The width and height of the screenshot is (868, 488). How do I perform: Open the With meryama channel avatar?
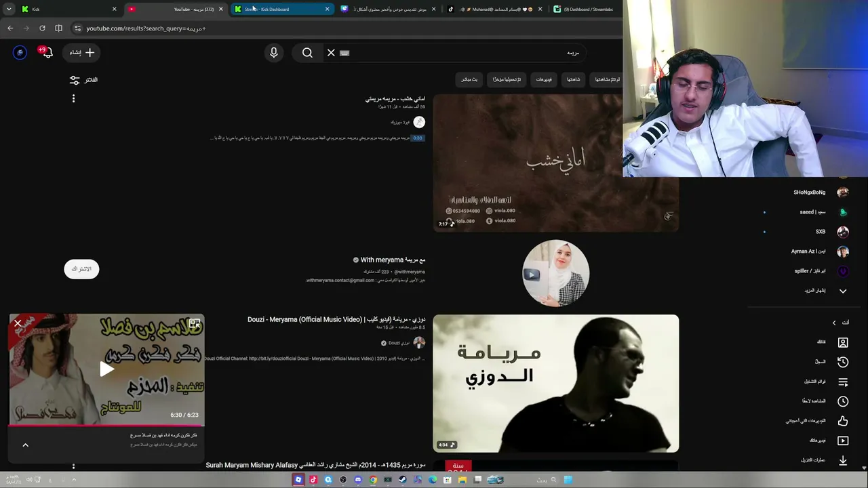pos(556,273)
